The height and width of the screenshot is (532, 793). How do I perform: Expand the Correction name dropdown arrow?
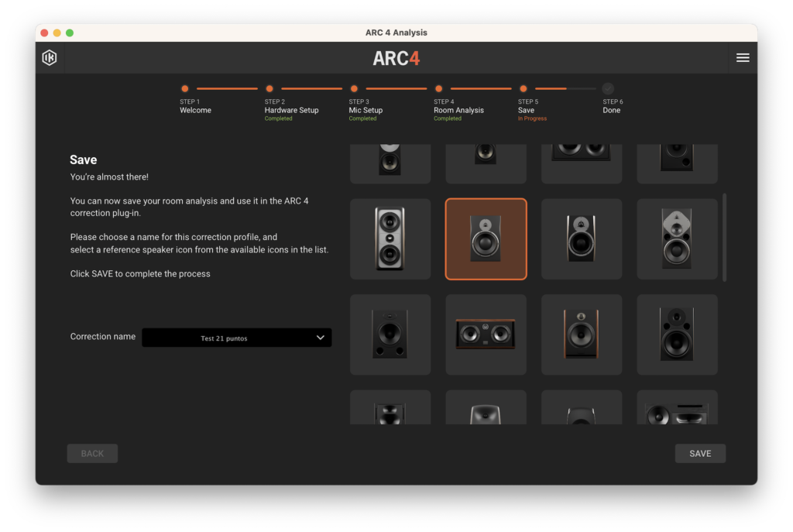click(x=321, y=338)
